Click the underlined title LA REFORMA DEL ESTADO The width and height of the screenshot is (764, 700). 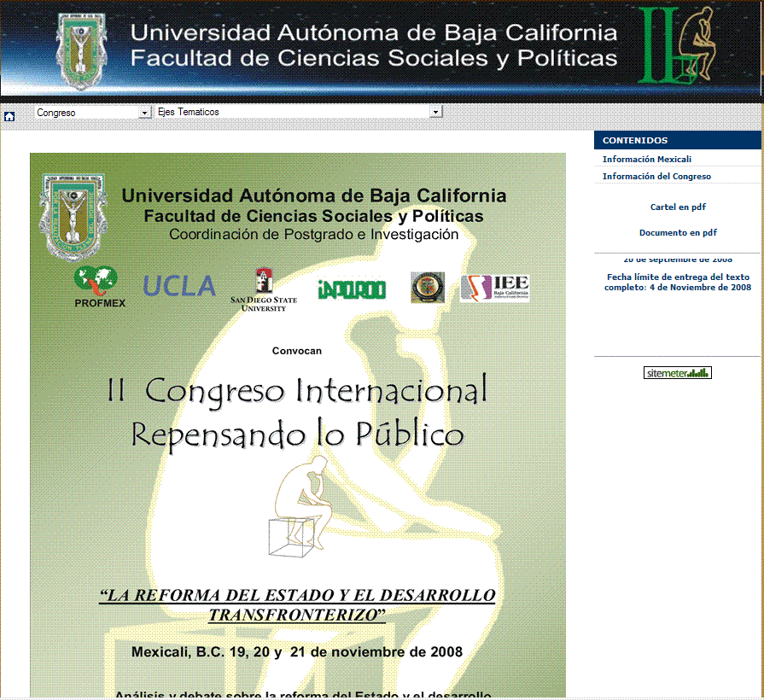tap(297, 595)
